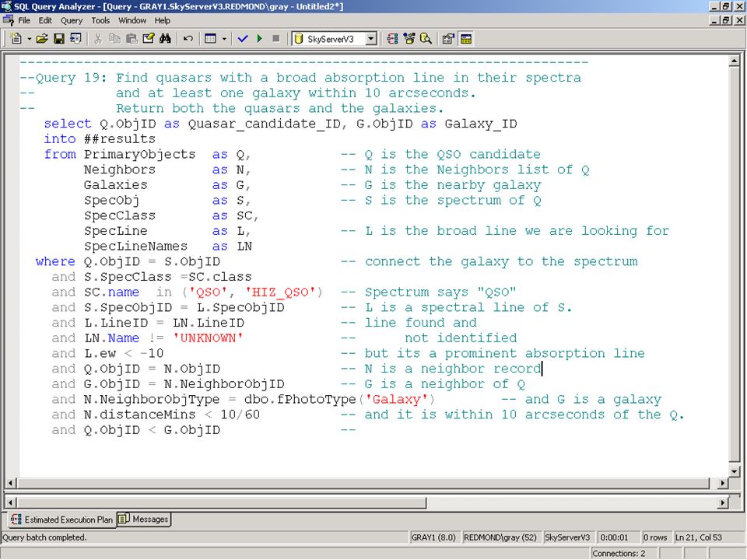Open the Window menu
747x560 pixels.
[x=132, y=20]
